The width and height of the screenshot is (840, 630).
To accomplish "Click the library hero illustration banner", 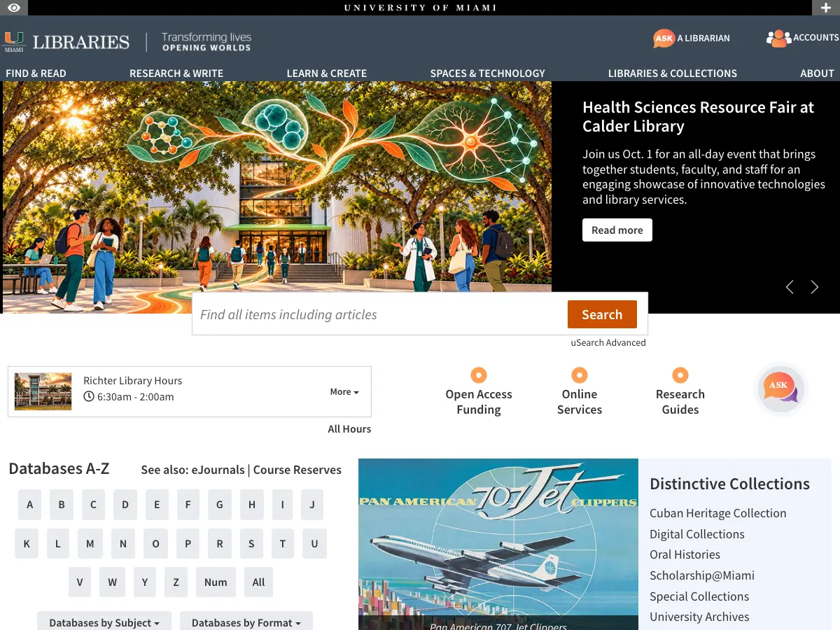I will (x=277, y=197).
